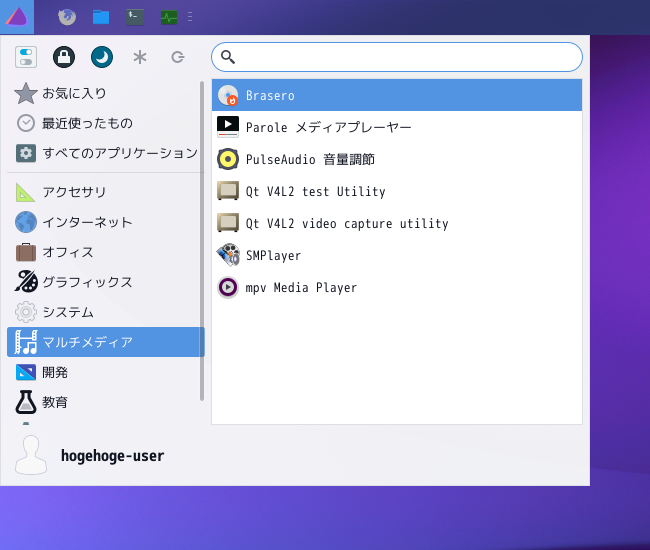Screen dimensions: 650x550
Task: Click the asterisk icon in top row
Action: coord(140,57)
